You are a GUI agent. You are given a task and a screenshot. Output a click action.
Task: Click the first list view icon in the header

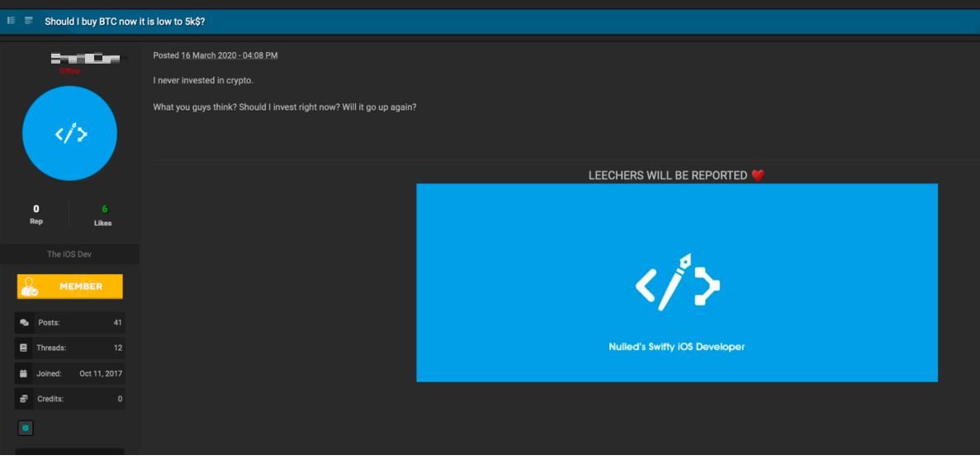[x=12, y=21]
